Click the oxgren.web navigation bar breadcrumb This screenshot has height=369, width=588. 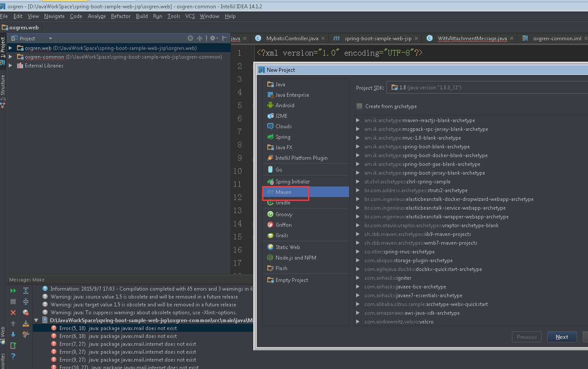(20, 27)
